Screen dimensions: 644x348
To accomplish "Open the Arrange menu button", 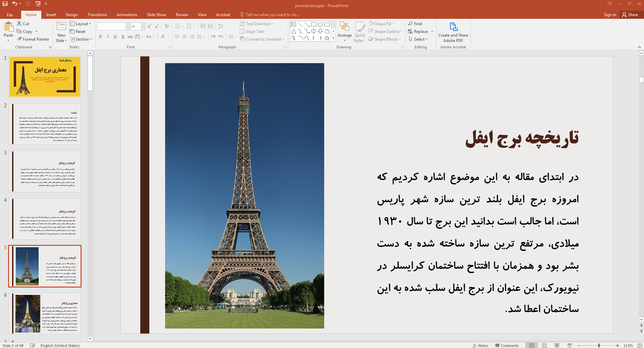I will coord(345,32).
